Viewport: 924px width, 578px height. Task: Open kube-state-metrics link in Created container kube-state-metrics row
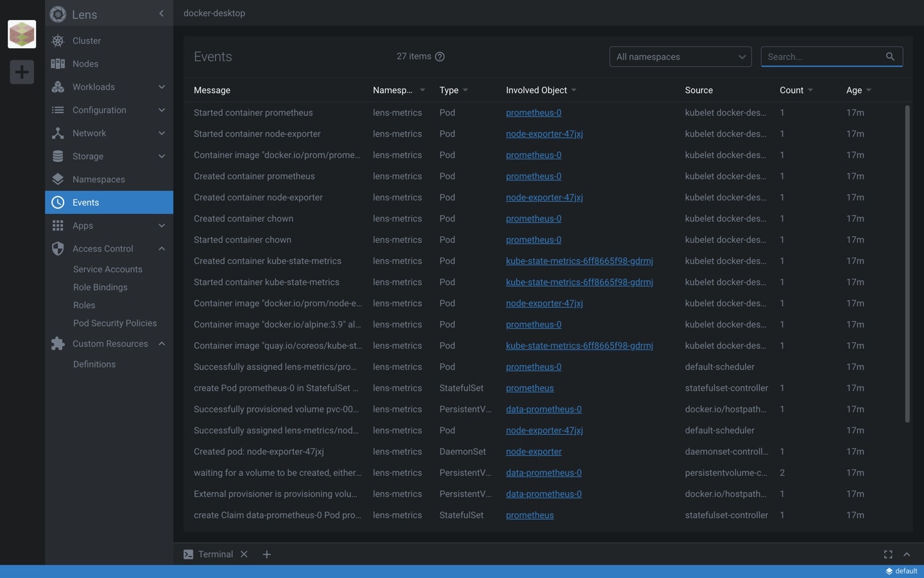click(x=579, y=261)
